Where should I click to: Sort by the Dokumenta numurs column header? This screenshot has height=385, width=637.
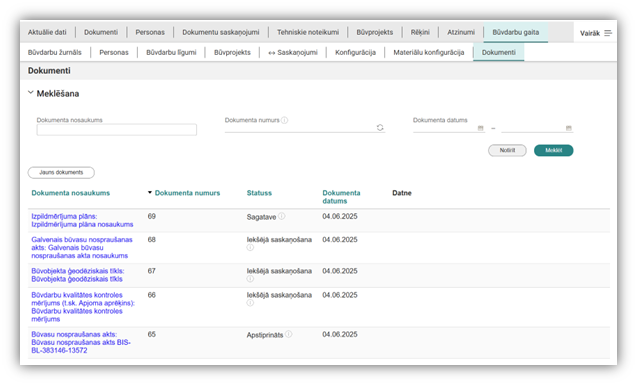(x=187, y=193)
